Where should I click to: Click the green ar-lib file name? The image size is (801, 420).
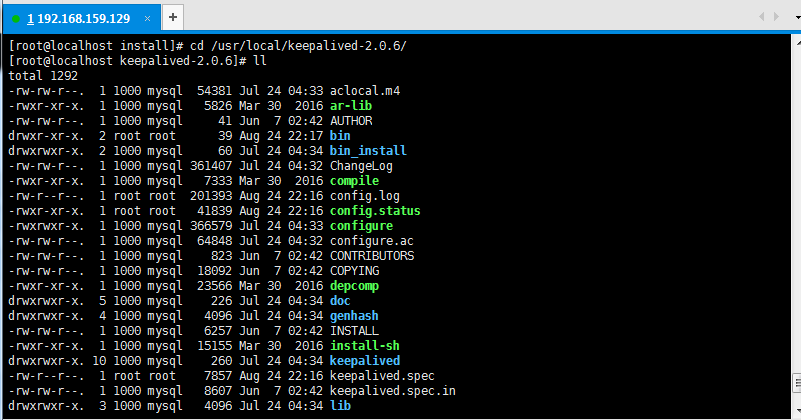click(351, 106)
